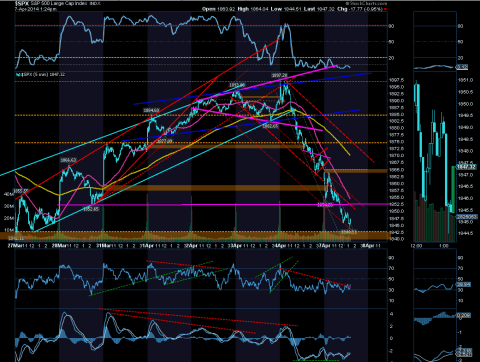Image resolution: width=480 pixels, height=362 pixels.
Task: Click the 1:00 time label in zoom panel
Action: 444,246
